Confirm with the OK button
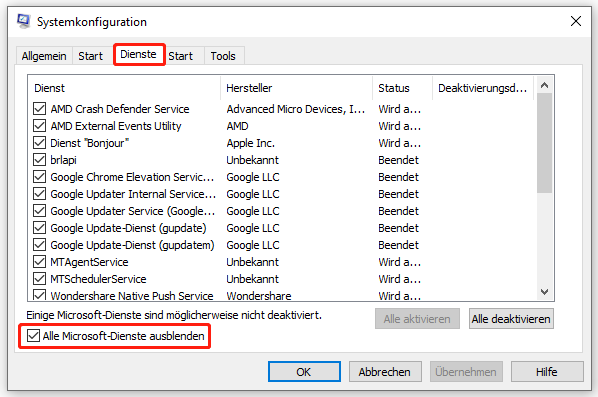The image size is (598, 397). (x=304, y=372)
